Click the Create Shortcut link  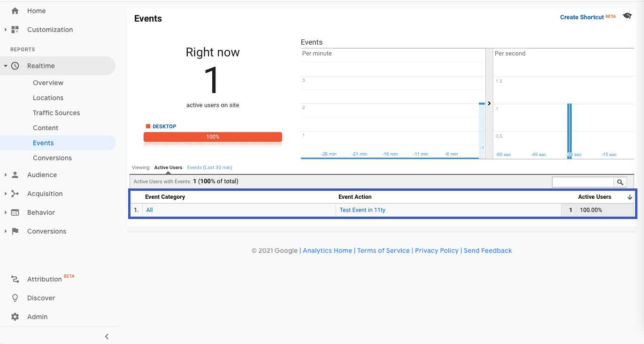[x=582, y=17]
